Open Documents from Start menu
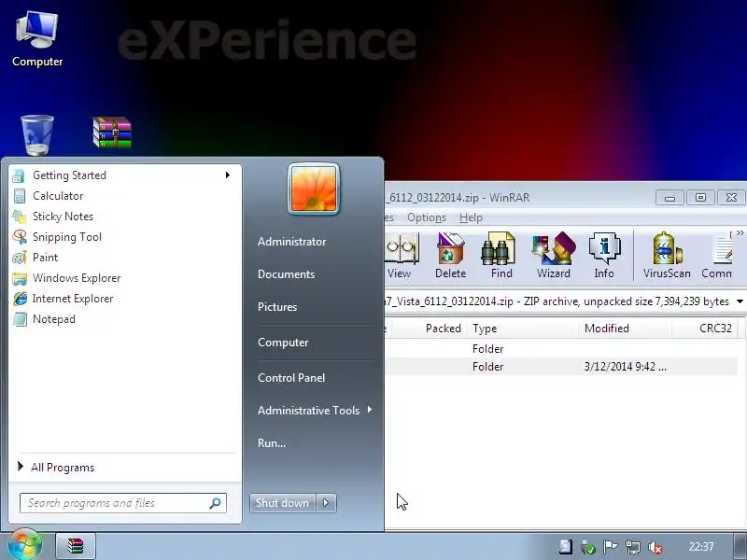Image resolution: width=747 pixels, height=560 pixels. tap(286, 274)
